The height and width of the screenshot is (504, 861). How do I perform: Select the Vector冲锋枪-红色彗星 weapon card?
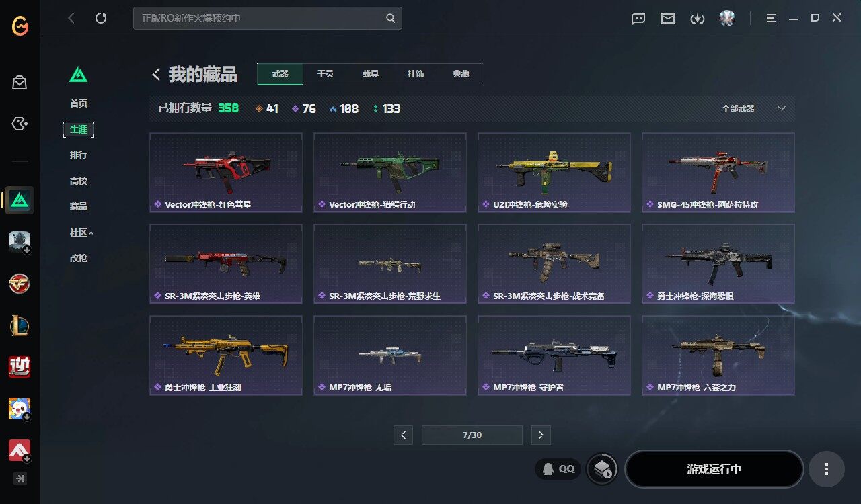pos(226,173)
